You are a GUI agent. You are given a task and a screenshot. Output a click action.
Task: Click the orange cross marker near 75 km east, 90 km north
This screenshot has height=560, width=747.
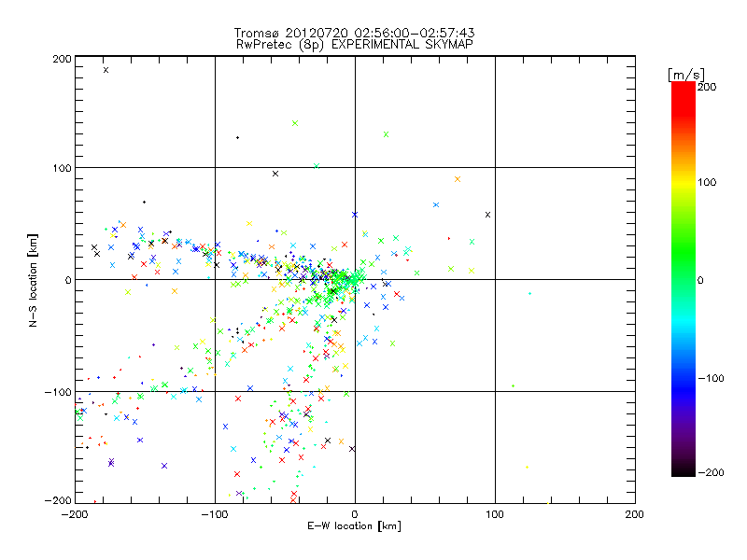(458, 179)
